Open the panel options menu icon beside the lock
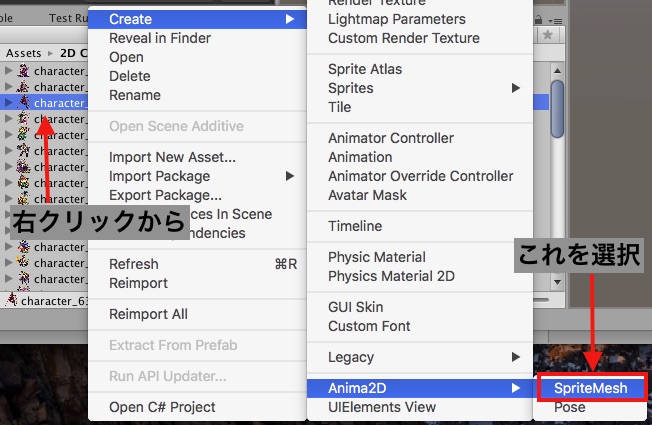The height and width of the screenshot is (425, 652). pyautogui.click(x=555, y=20)
